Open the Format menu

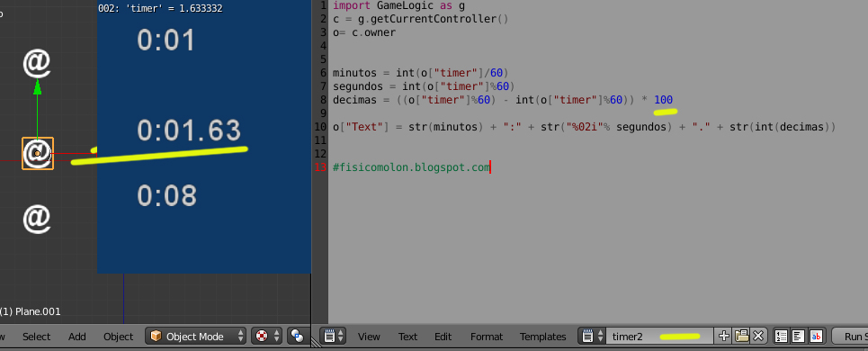coord(486,336)
